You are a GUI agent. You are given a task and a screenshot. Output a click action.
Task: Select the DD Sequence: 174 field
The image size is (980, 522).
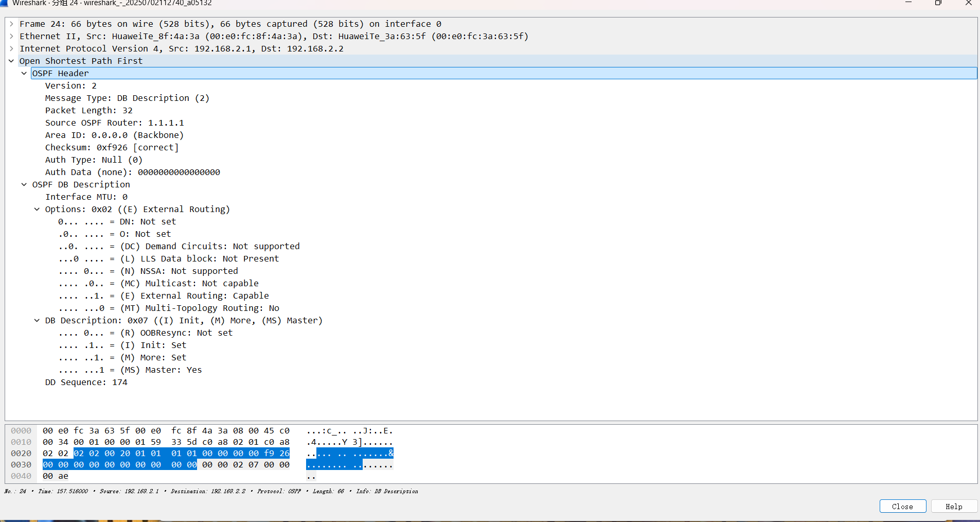(x=86, y=382)
